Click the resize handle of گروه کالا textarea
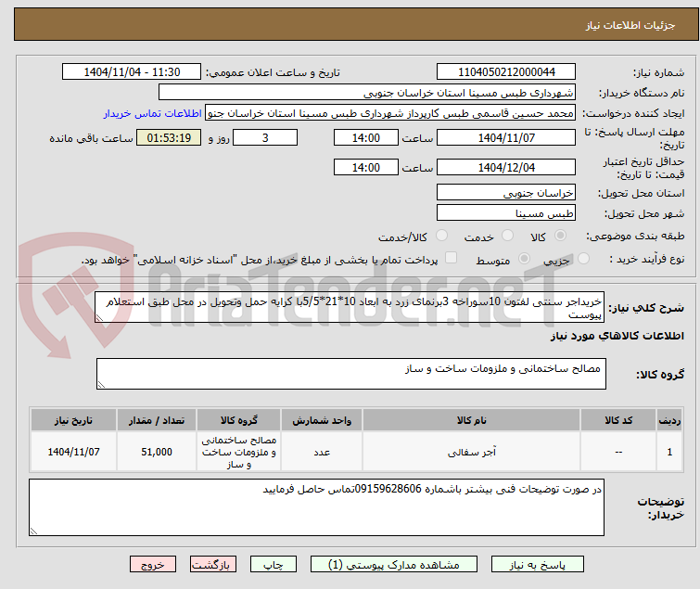700x589 pixels. [101, 385]
